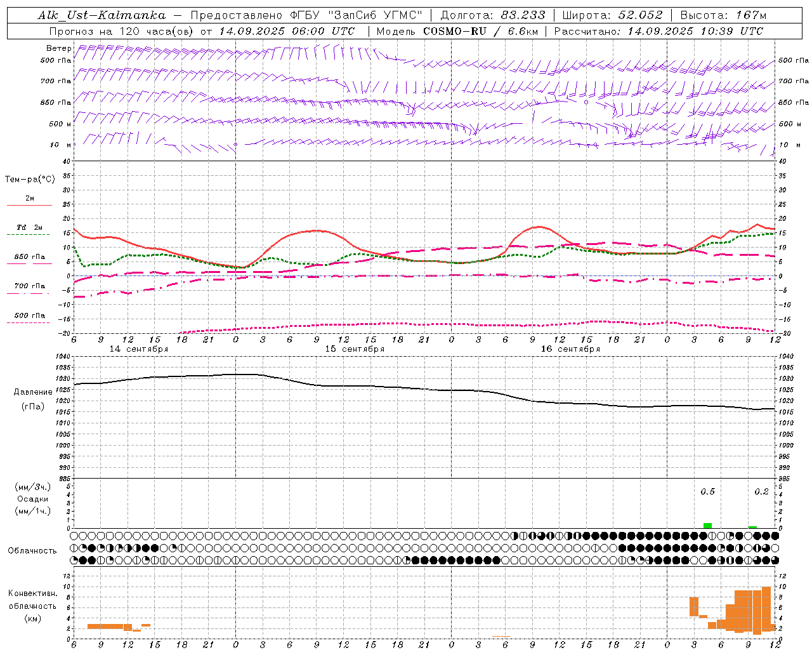Viewport: 812px width, 650px height.
Task: Select the (мм/3ч.) precipitation unit label
Action: pyautogui.click(x=32, y=487)
